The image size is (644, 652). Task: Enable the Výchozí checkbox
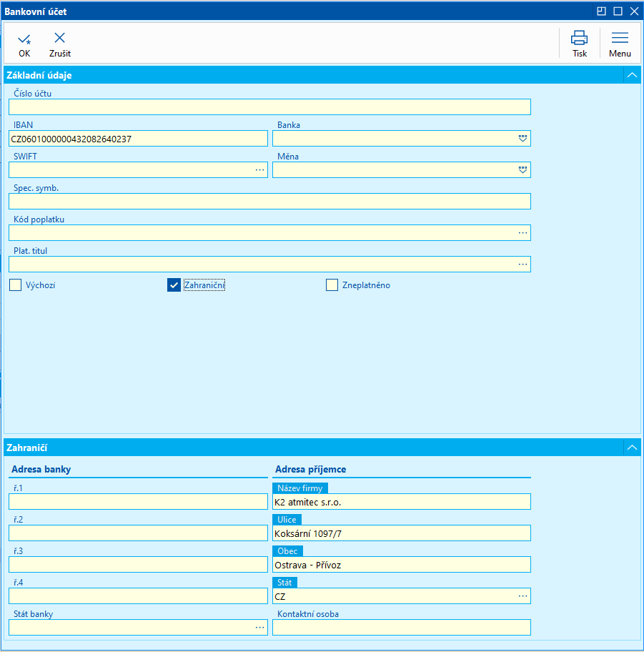click(16, 285)
